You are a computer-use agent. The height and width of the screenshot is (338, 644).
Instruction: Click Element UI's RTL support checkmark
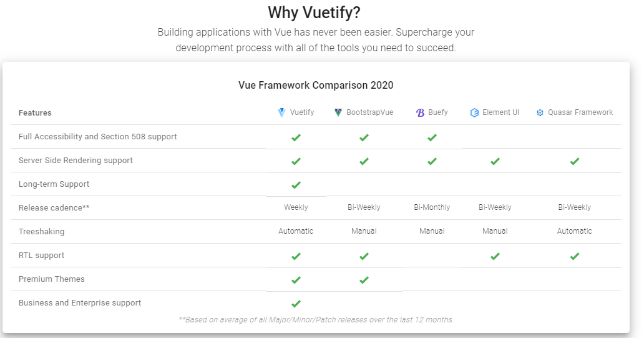(x=495, y=256)
